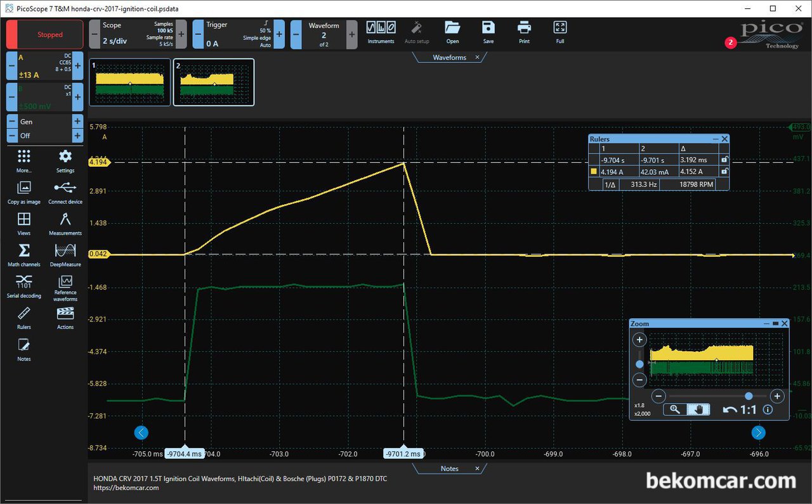Open the signal generator Gen Off panel
This screenshot has height=504, width=812.
[44, 129]
